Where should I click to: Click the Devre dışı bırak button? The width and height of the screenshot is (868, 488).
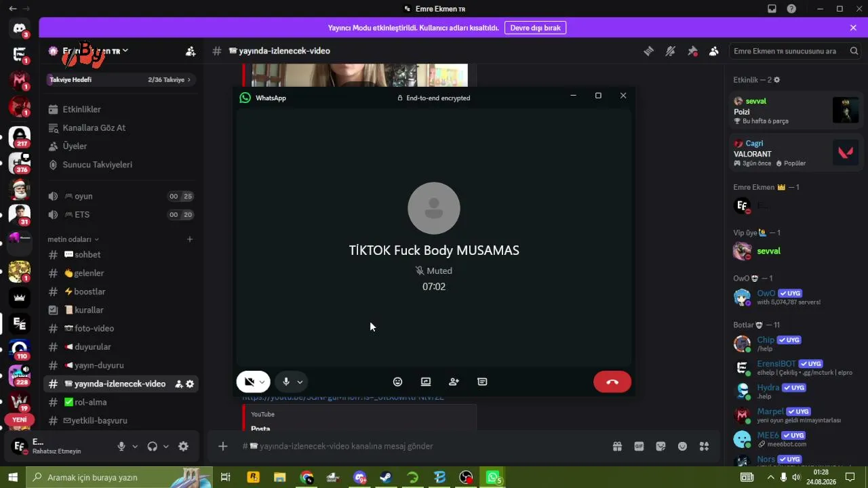(535, 28)
